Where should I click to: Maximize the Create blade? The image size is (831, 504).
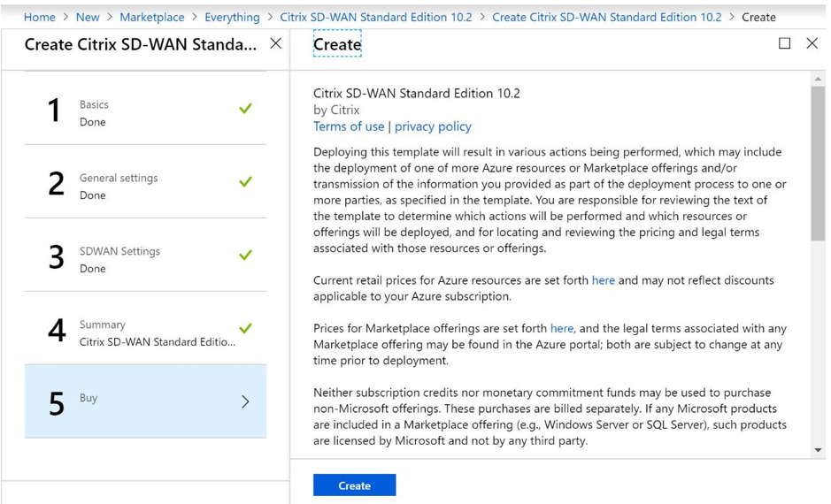pyautogui.click(x=784, y=43)
